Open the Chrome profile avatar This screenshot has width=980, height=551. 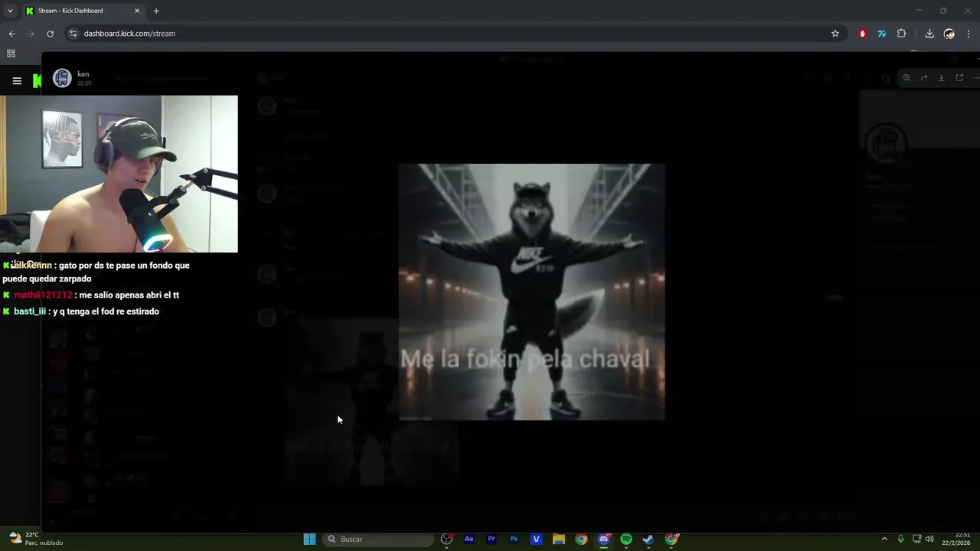click(949, 34)
